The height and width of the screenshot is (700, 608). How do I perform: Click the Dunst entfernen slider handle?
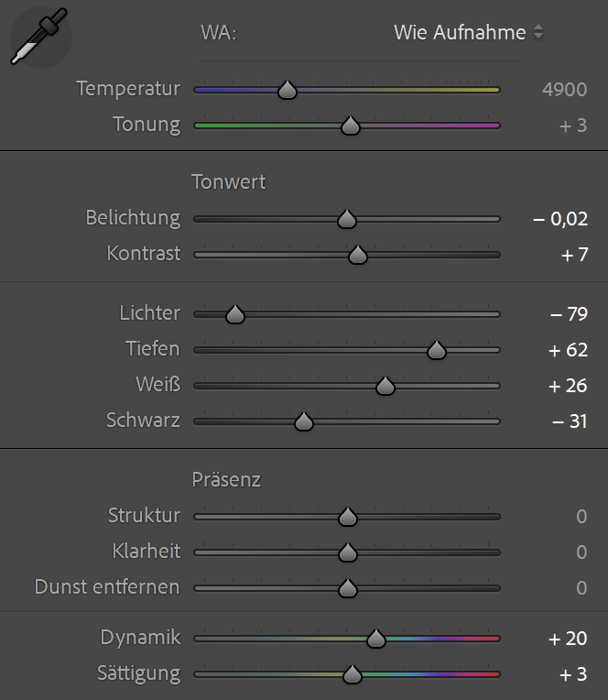click(x=347, y=588)
